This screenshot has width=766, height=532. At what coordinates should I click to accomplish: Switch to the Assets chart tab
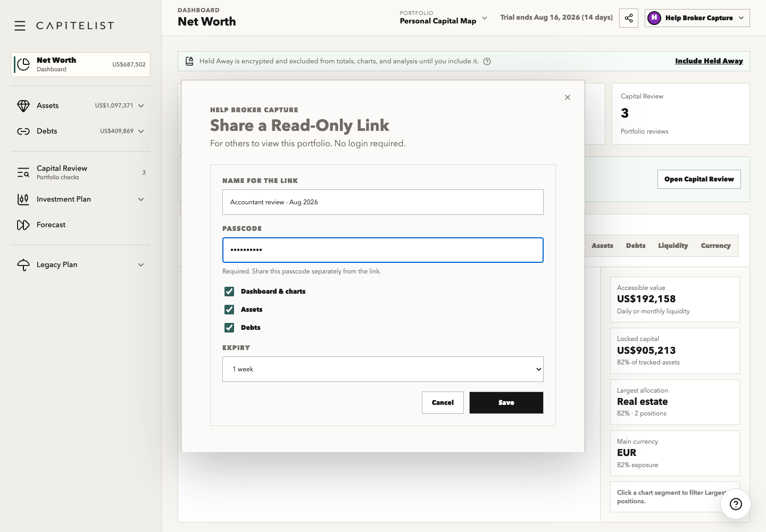click(x=602, y=246)
